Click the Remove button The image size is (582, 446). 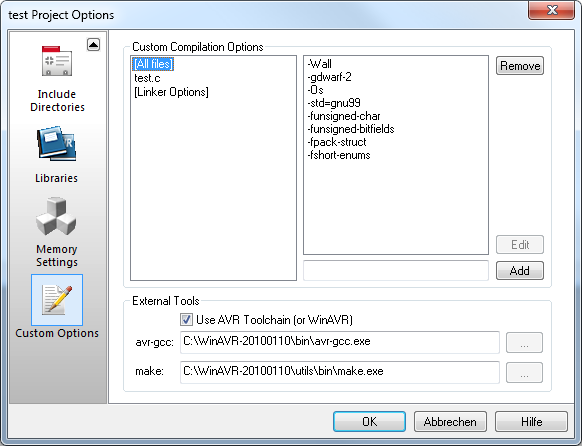click(520, 66)
